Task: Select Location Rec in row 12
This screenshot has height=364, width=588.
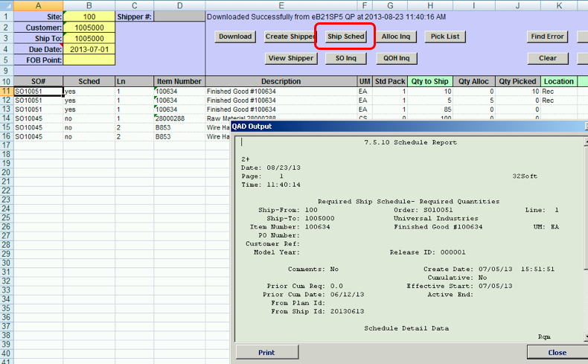Action: [559, 100]
